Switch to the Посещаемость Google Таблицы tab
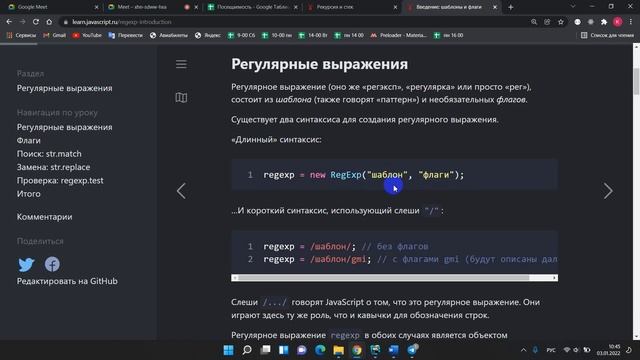The width and height of the screenshot is (640, 360). (x=251, y=7)
